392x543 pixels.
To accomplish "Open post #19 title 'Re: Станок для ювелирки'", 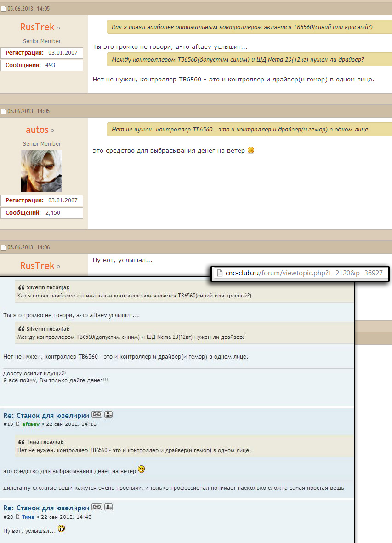I will [46, 416].
